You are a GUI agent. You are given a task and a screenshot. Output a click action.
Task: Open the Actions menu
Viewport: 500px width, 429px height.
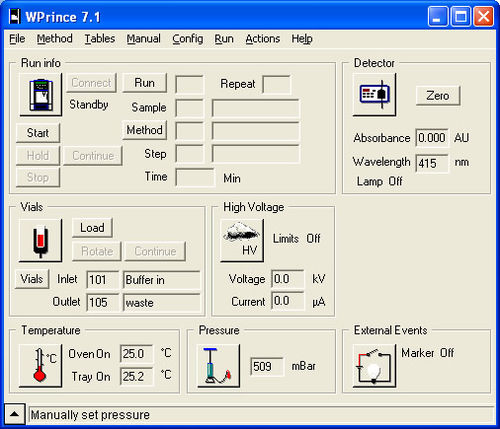click(263, 39)
